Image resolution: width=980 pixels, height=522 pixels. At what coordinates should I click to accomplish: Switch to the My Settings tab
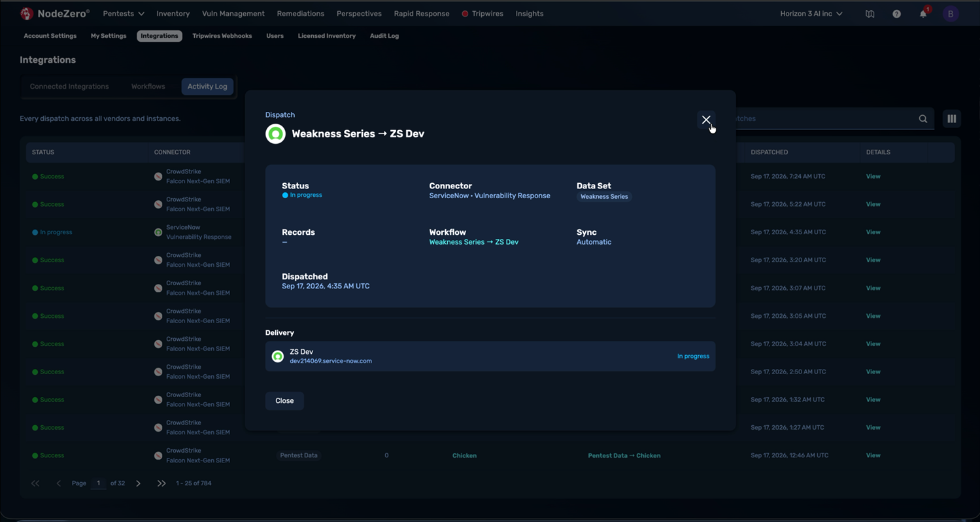[109, 36]
